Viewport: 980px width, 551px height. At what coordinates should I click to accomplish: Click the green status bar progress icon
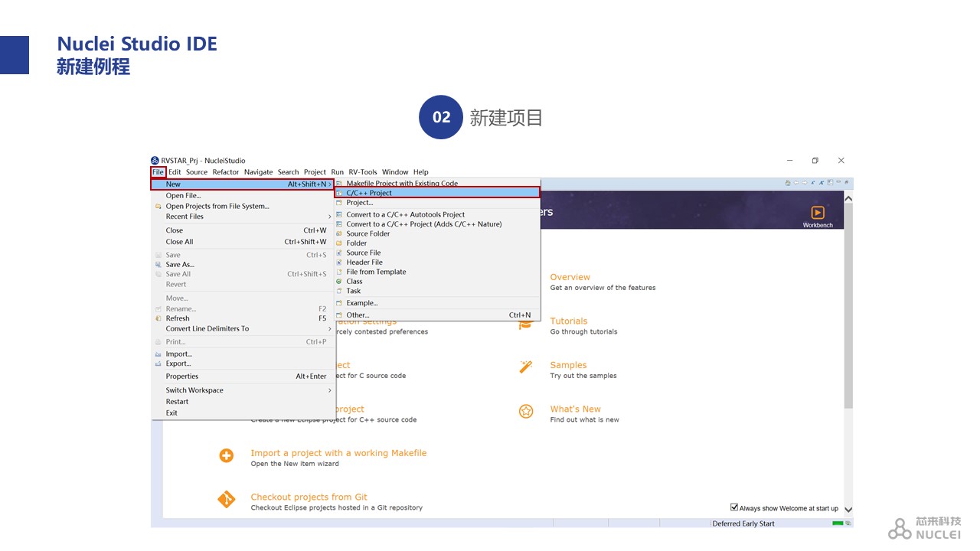click(838, 523)
